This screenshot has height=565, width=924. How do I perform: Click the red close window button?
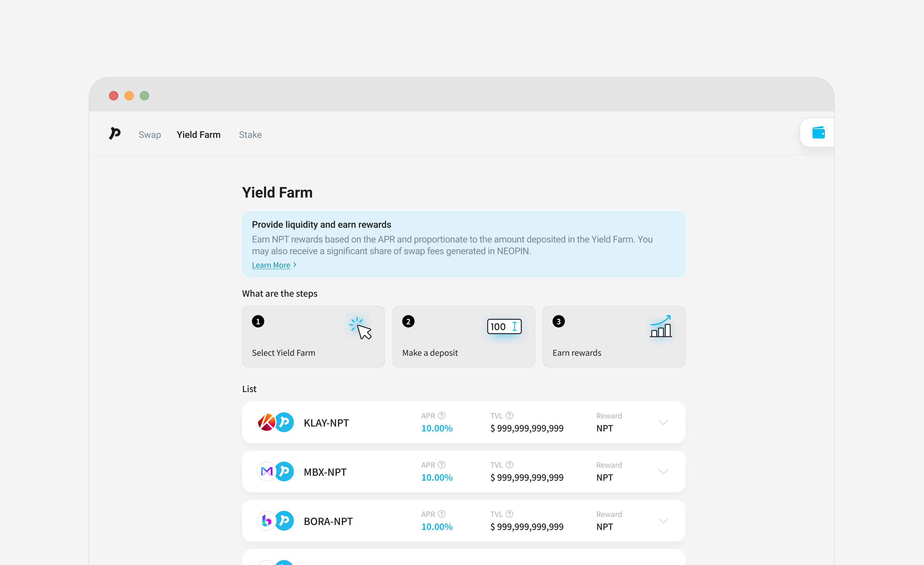114,95
